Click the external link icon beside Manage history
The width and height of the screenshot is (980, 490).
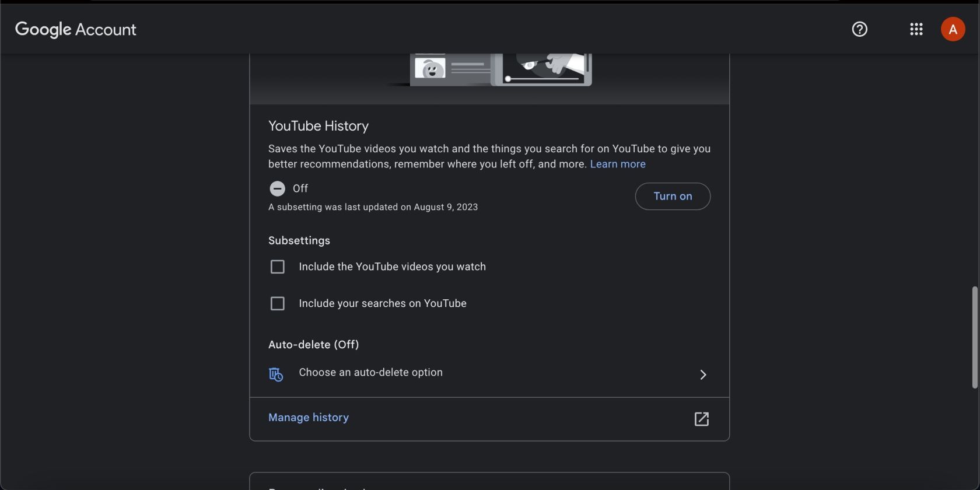pos(701,419)
